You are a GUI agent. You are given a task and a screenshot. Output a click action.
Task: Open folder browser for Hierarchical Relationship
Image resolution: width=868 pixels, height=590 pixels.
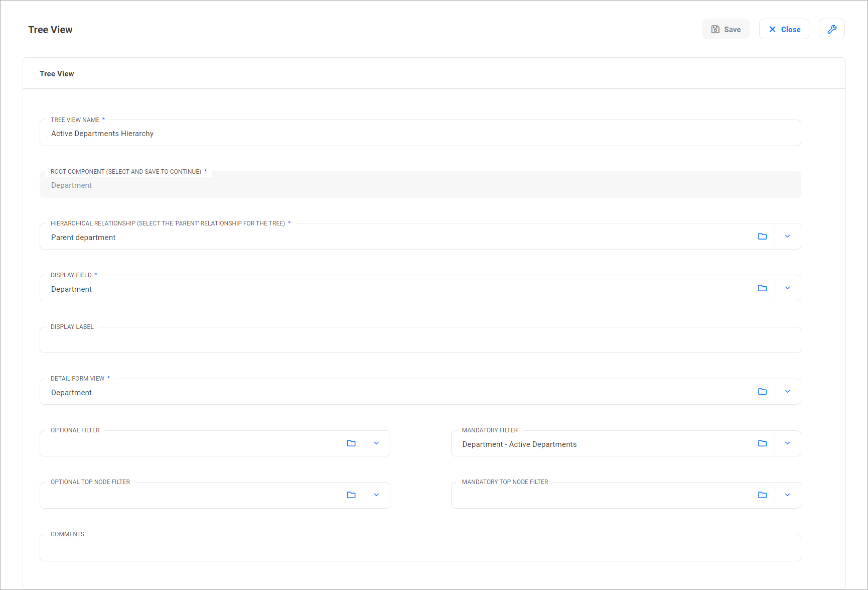click(762, 237)
